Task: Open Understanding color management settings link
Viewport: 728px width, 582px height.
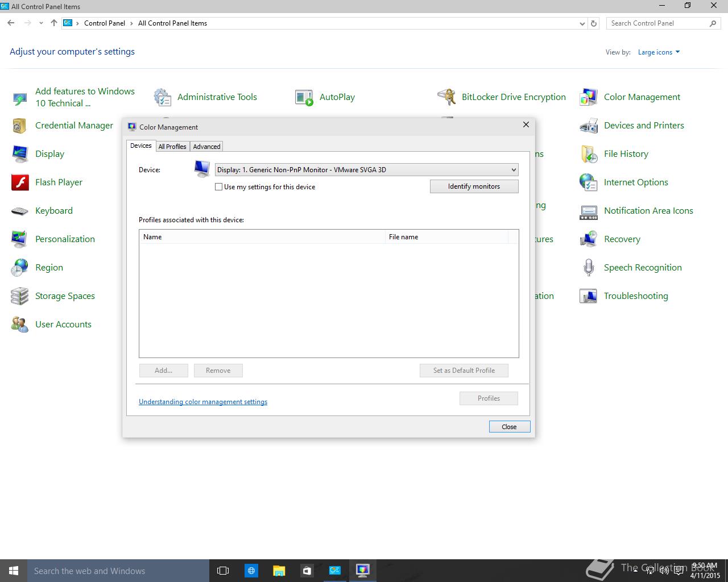Action: pyautogui.click(x=203, y=401)
